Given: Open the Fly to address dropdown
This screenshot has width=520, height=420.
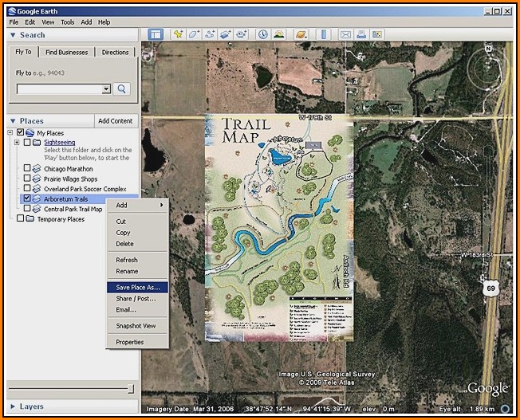Looking at the screenshot, I should click(x=106, y=89).
